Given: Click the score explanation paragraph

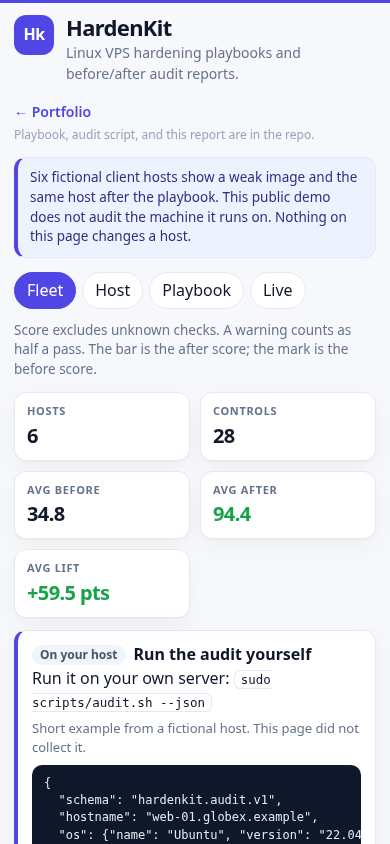Looking at the screenshot, I should click(181, 349).
